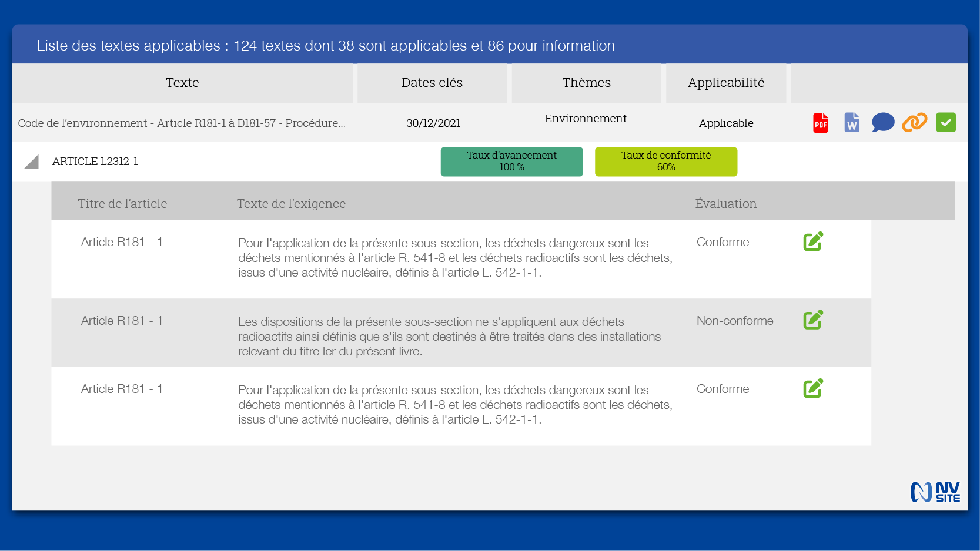The height and width of the screenshot is (551, 980).
Task: Click the Taux d'avancement 100 % bar
Action: (x=511, y=162)
